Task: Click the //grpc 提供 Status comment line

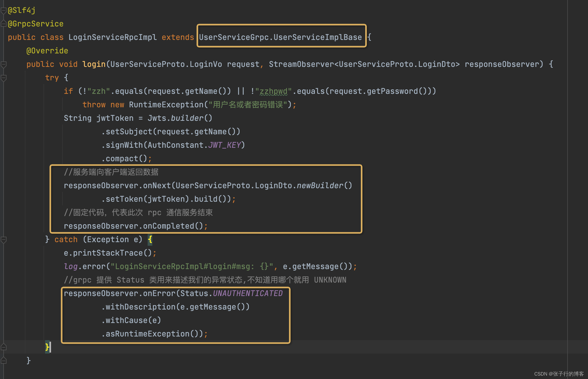Action: tap(205, 280)
